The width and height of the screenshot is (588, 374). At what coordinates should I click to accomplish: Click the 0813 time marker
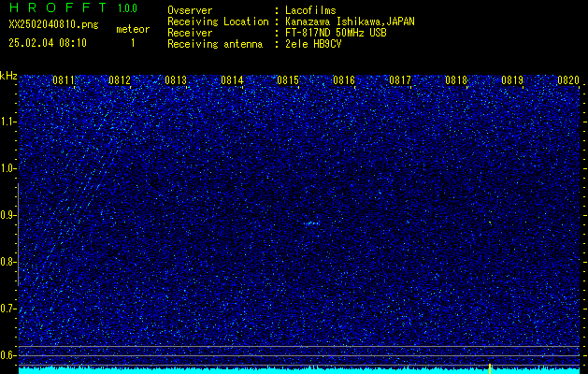[x=176, y=80]
